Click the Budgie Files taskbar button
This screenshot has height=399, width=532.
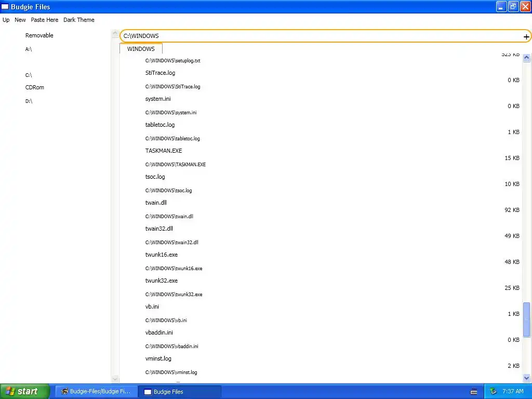click(x=180, y=392)
